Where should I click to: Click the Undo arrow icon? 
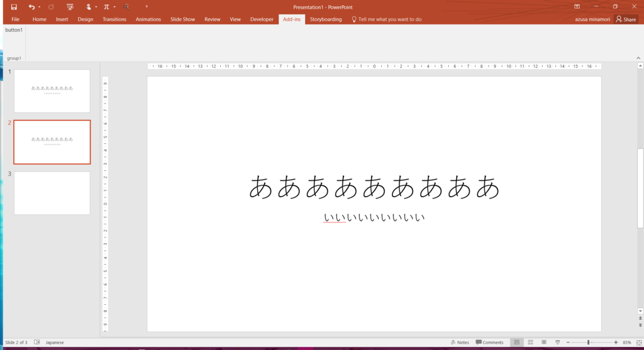[31, 7]
